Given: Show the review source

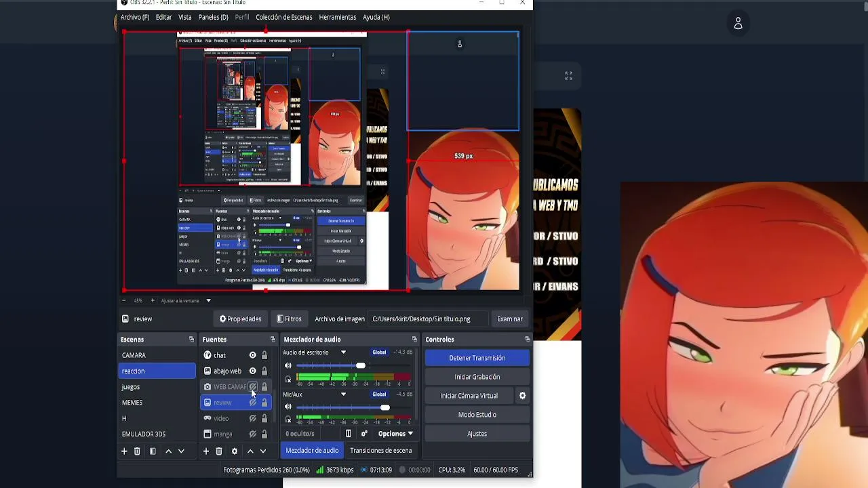Looking at the screenshot, I should coord(253,403).
